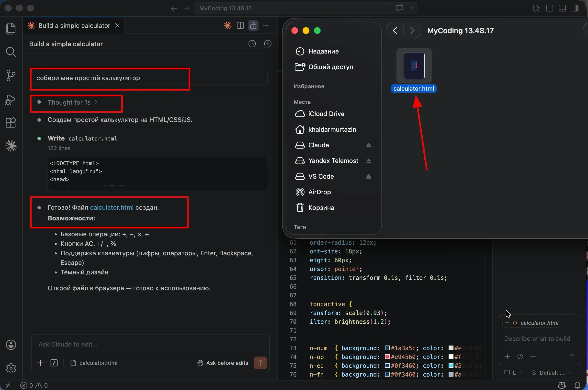Click the remote window indicator in the status bar
The height and width of the screenshot is (390, 588).
(x=8, y=385)
